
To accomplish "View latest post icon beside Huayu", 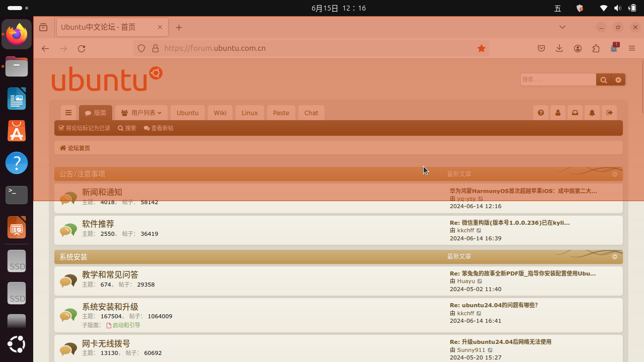I will tap(479, 282).
